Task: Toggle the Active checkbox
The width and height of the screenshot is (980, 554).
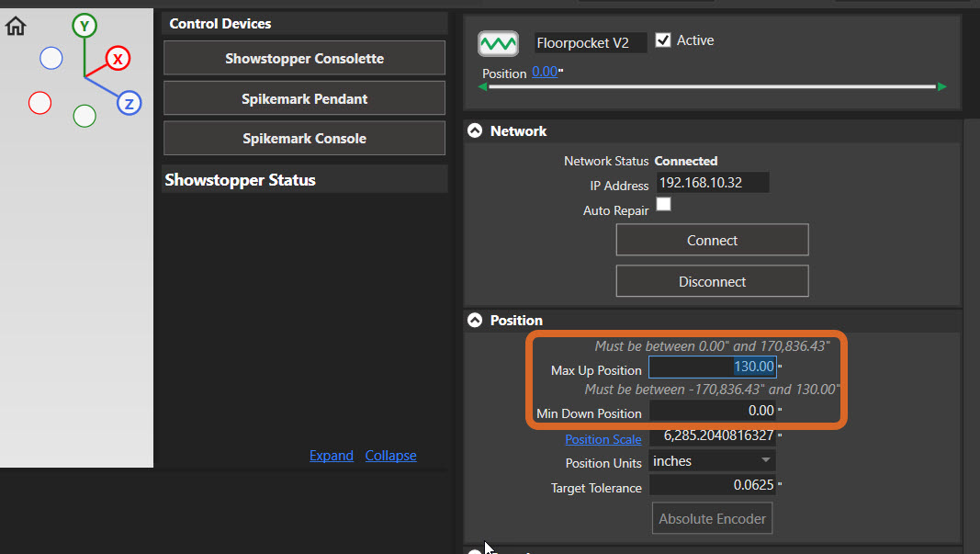Action: (x=663, y=40)
